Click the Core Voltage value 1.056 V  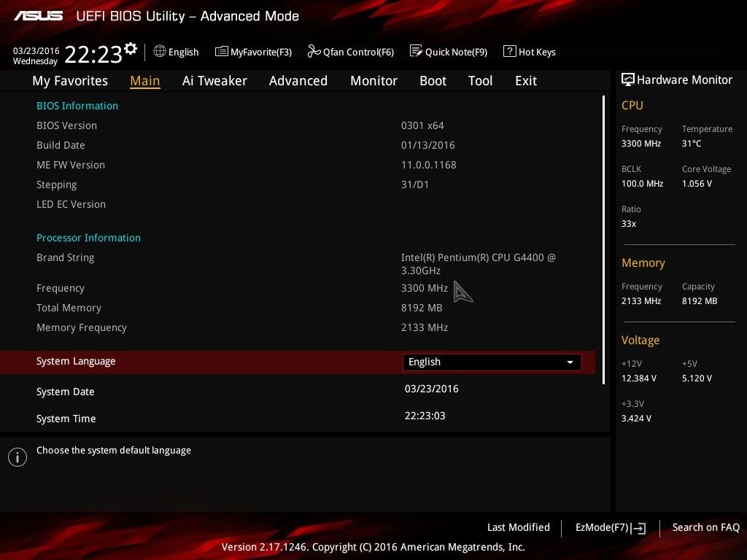(697, 184)
